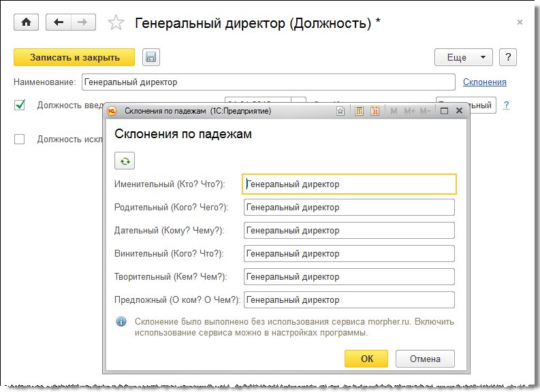This screenshot has width=540, height=392.
Task: Click the Home icon button
Action: [27, 22]
